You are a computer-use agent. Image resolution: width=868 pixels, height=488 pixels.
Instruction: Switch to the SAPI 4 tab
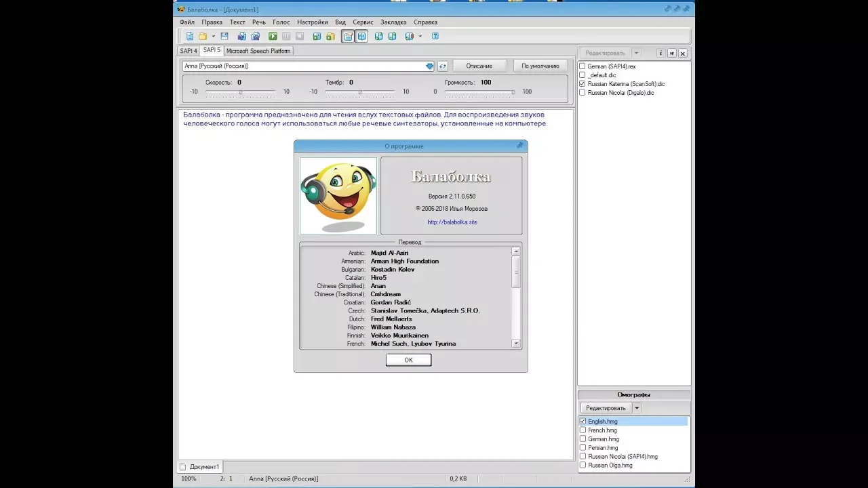[x=189, y=51]
